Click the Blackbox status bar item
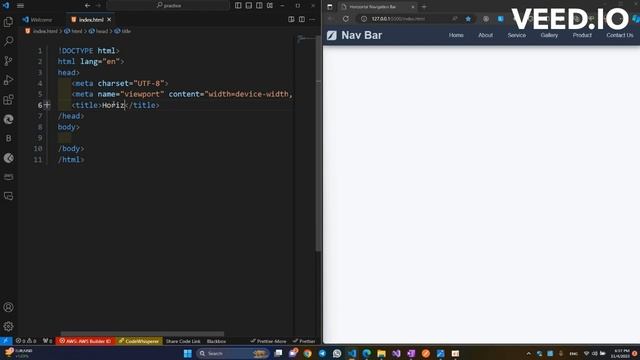 [216, 341]
